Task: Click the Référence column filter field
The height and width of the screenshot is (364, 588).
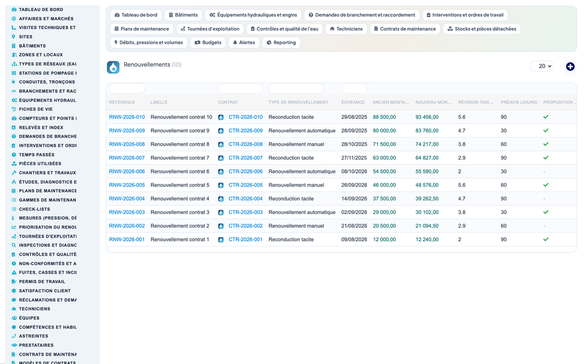Action: point(127,89)
